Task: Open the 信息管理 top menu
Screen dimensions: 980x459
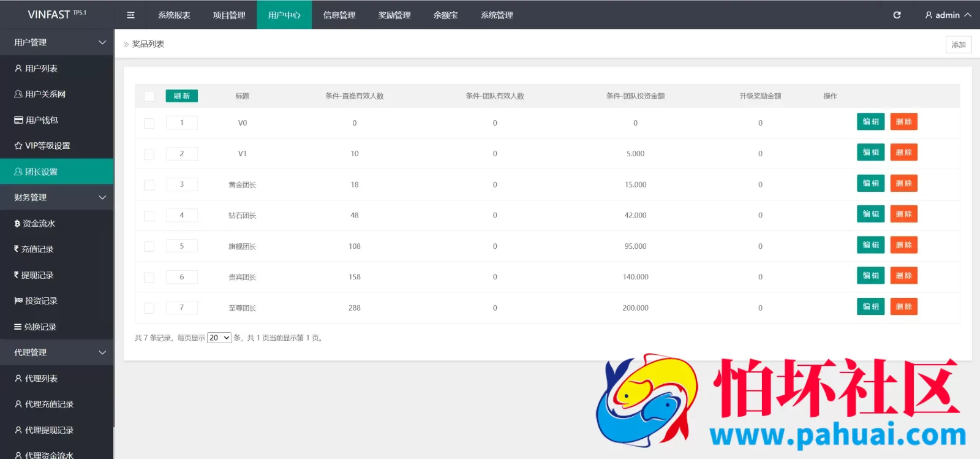Action: coord(339,15)
